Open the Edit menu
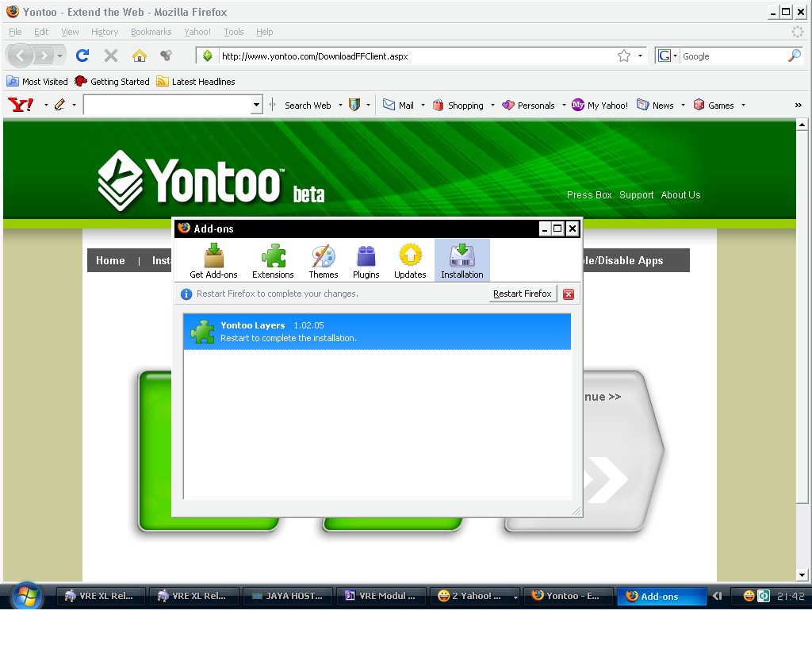Image resolution: width=812 pixels, height=649 pixels. 41,32
